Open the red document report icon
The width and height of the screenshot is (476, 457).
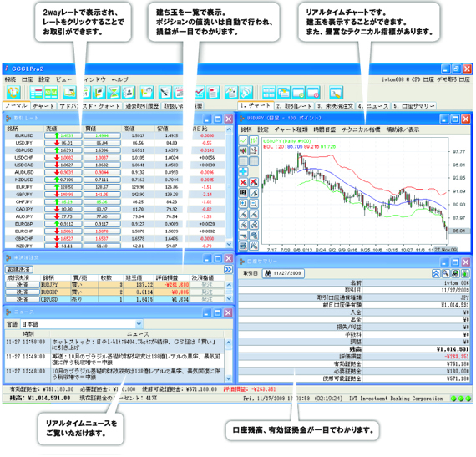point(213,92)
